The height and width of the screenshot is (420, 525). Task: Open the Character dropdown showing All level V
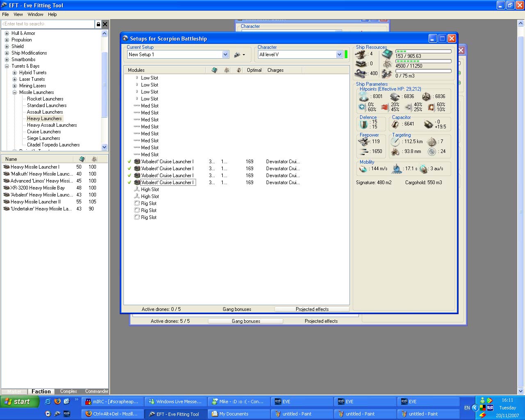pos(339,55)
